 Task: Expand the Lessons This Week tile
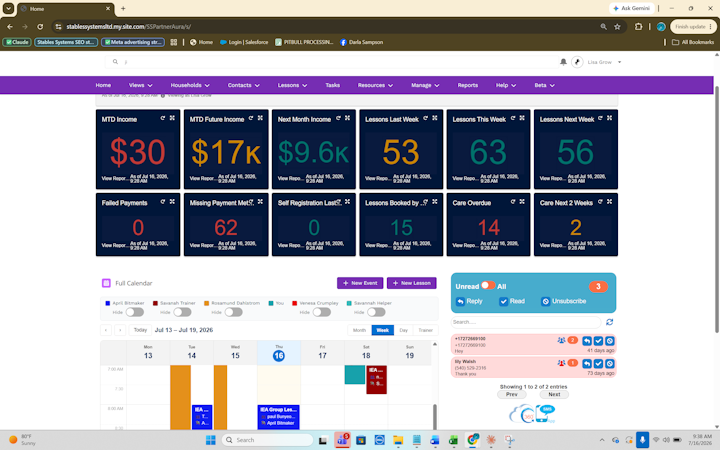522,118
